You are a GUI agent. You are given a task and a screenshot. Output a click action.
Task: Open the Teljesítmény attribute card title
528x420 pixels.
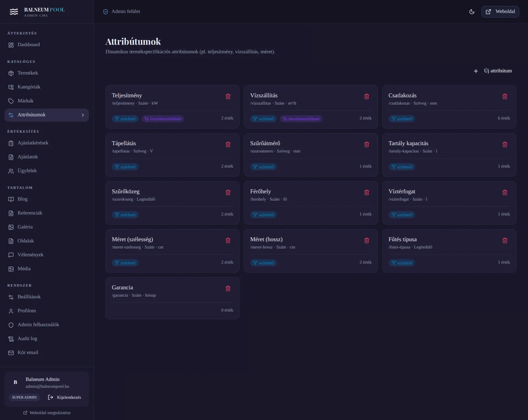[127, 95]
